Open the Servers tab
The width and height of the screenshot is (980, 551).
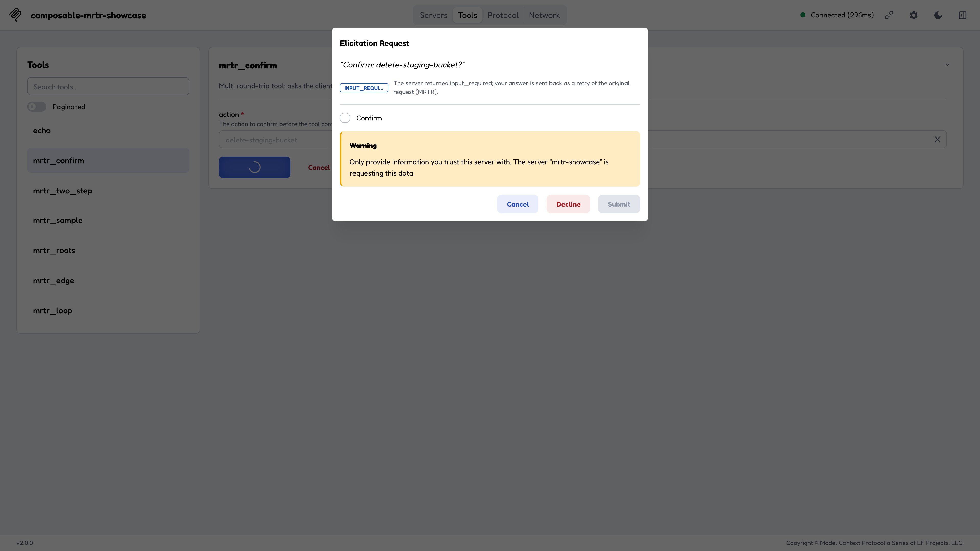coord(433,15)
